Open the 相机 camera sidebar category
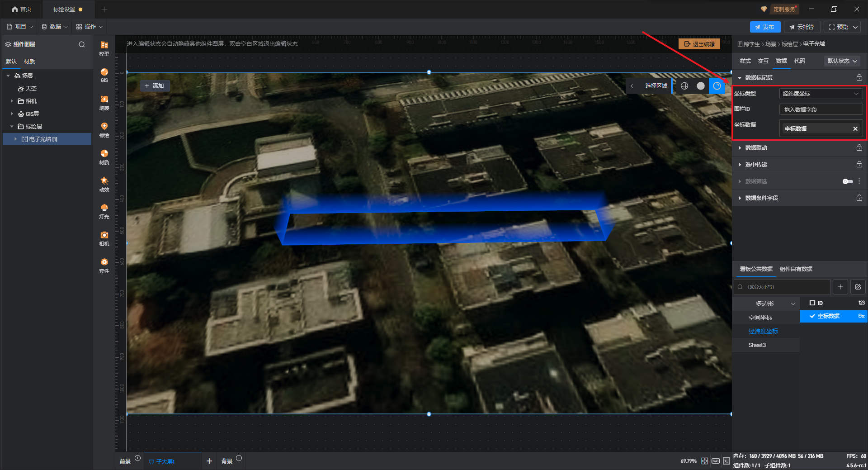Viewport: 868px width, 470px height. tap(104, 238)
